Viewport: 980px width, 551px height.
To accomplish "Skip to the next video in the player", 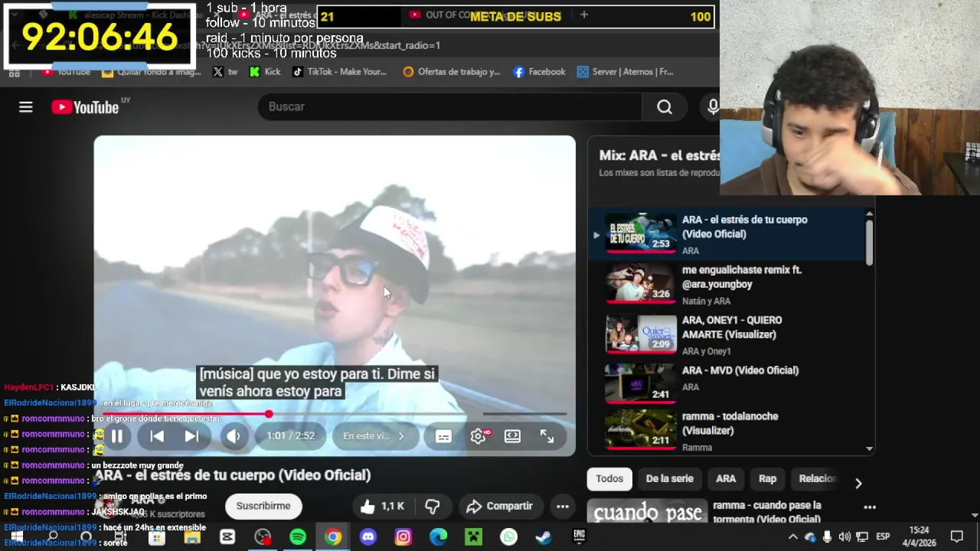I will [191, 436].
